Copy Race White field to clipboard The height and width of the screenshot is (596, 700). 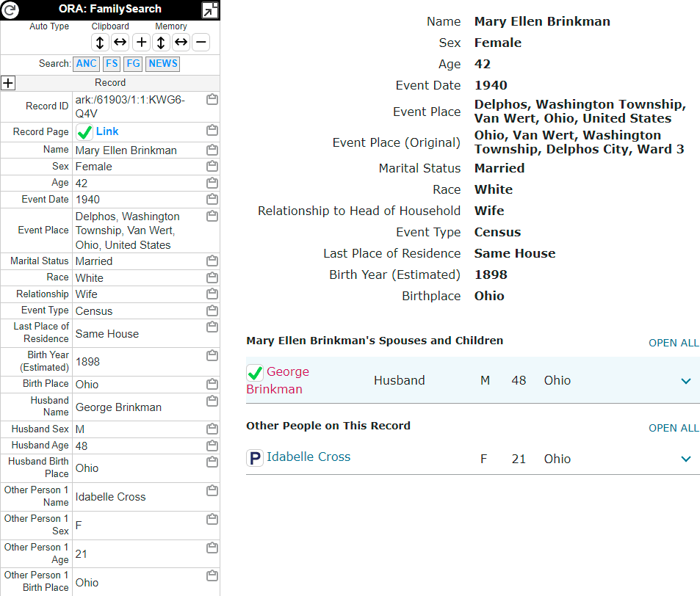click(212, 277)
